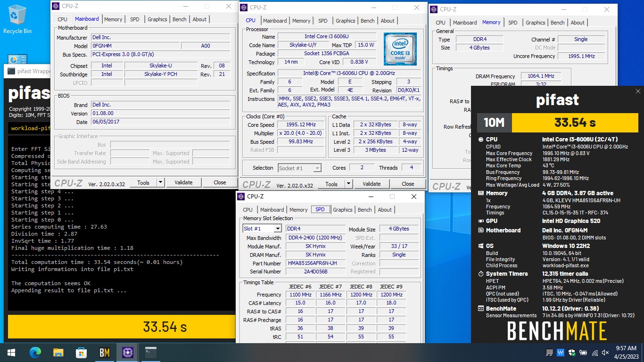Click Validate in the Mainboard window
Viewport: 644px width, 362px height.
tap(183, 182)
